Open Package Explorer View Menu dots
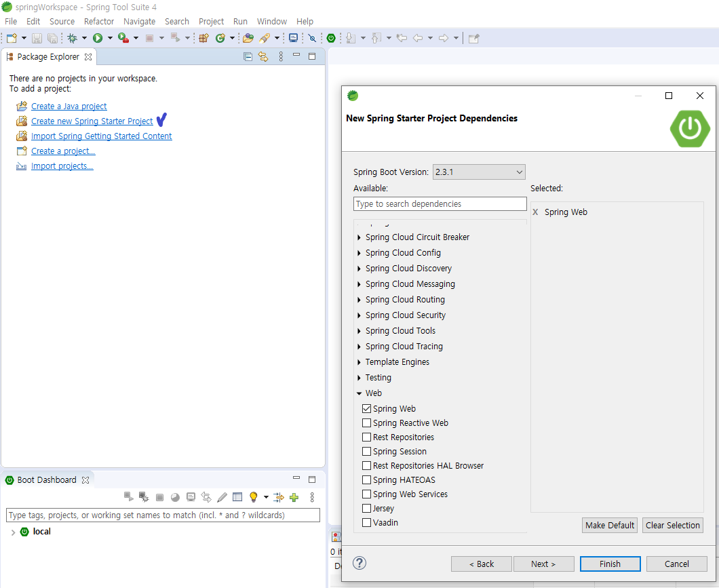719x588 pixels. (281, 57)
